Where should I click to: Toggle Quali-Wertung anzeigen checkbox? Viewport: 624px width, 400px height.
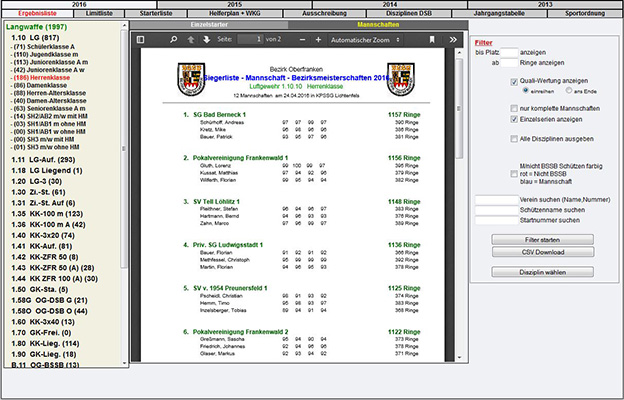click(x=514, y=82)
